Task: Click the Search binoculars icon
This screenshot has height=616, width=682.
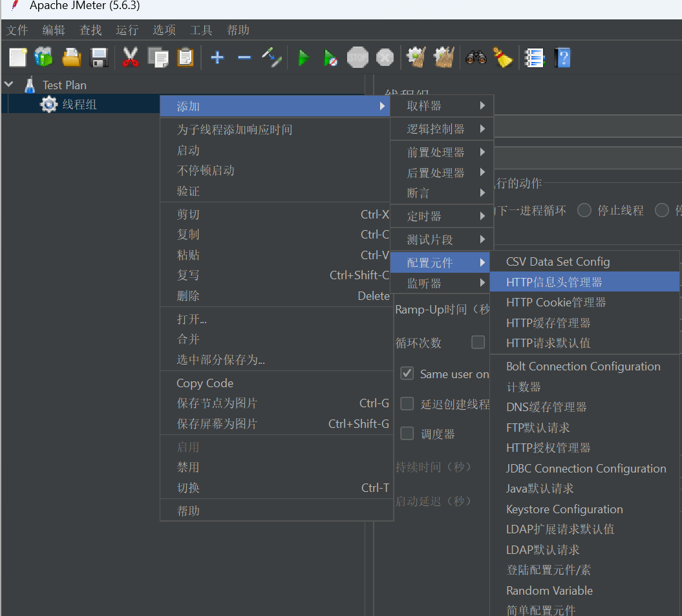Action: [x=476, y=58]
